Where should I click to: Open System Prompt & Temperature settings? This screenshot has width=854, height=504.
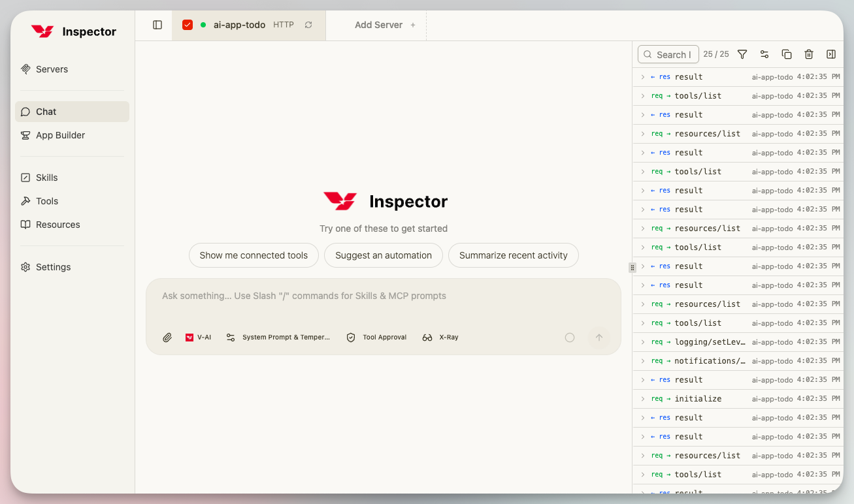278,338
